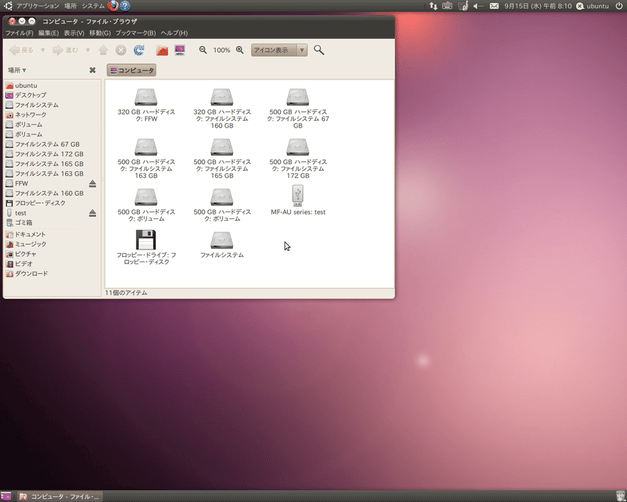This screenshot has width=627, height=502.
Task: Zoom in the icon view
Action: [x=240, y=50]
